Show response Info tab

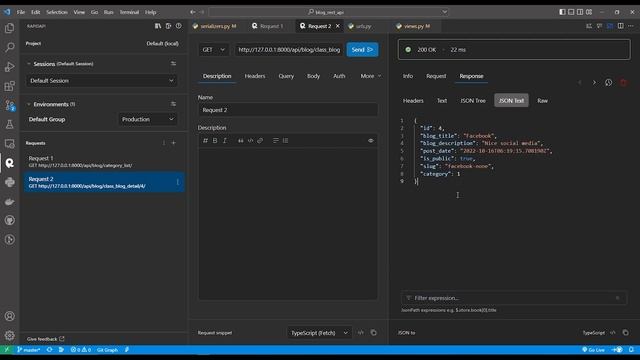tap(407, 76)
